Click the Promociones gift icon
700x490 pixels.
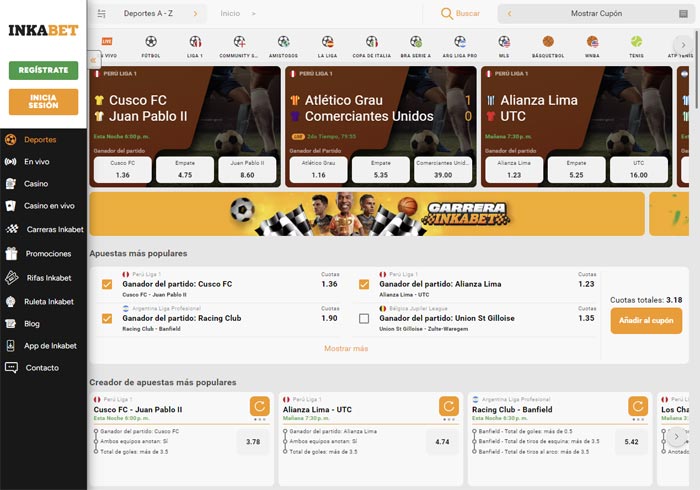pos(11,253)
